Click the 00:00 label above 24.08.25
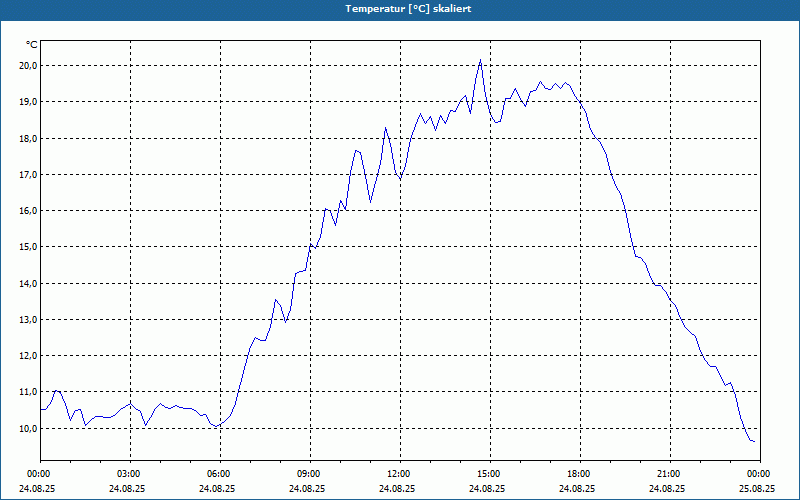This screenshot has width=800, height=500. tap(37, 474)
